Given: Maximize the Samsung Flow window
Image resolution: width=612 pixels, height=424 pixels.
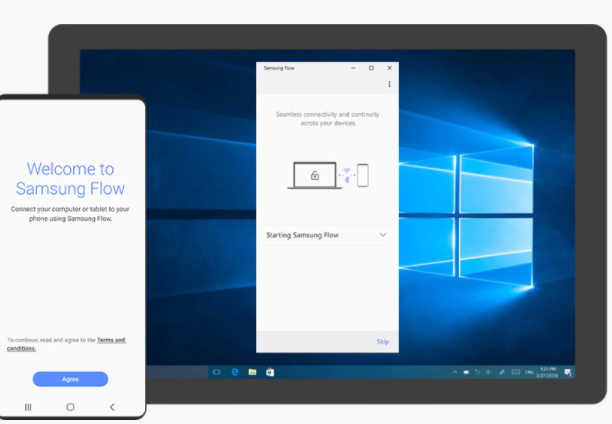Looking at the screenshot, I should (x=371, y=68).
